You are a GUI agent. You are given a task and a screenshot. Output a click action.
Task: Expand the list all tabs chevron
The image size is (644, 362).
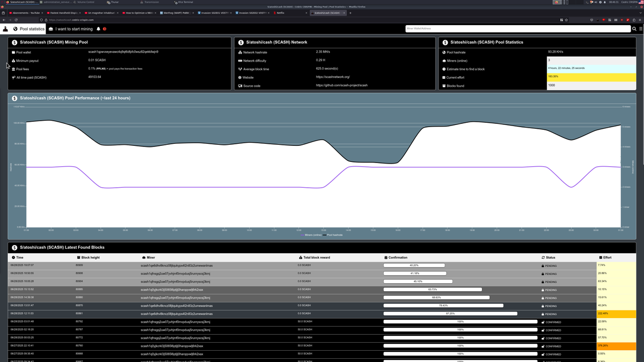point(640,12)
